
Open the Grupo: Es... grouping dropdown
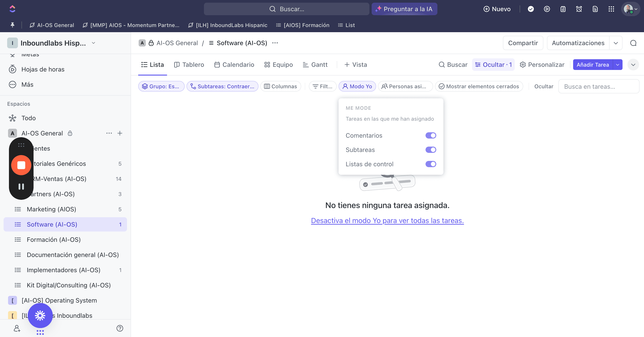click(x=161, y=86)
